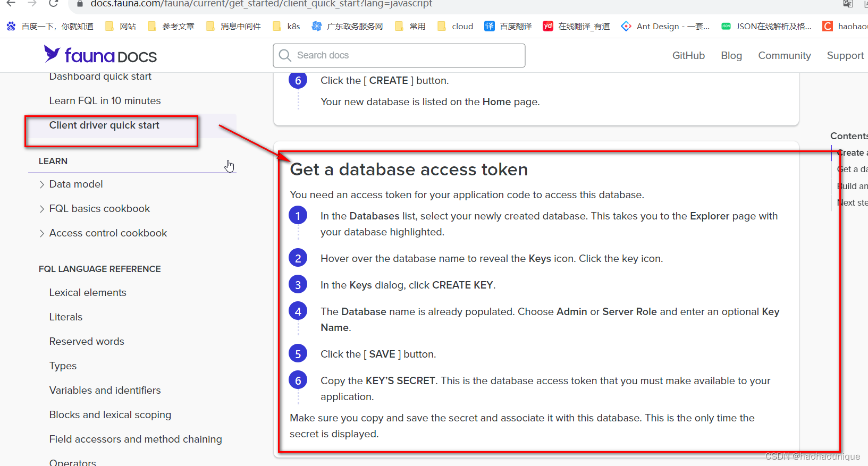The image size is (868, 466).
Task: Select Client driver quick start item
Action: tap(104, 125)
